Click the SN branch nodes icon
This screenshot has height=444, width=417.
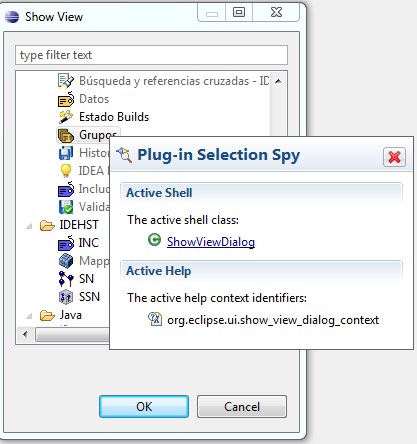click(66, 279)
